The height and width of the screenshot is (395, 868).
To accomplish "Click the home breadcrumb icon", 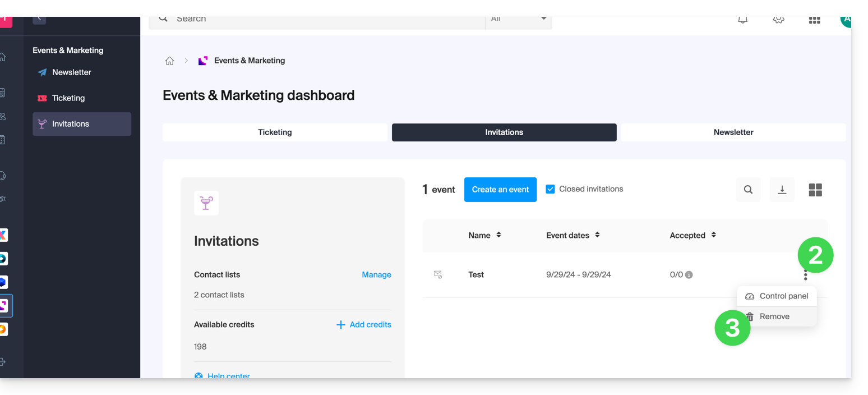I will point(169,61).
